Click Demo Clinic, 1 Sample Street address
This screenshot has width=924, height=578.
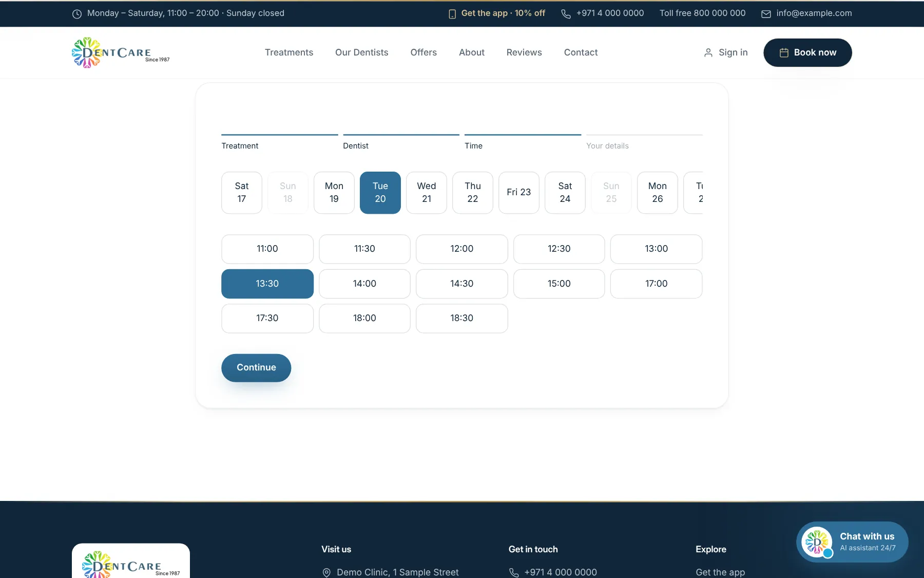[x=398, y=572]
